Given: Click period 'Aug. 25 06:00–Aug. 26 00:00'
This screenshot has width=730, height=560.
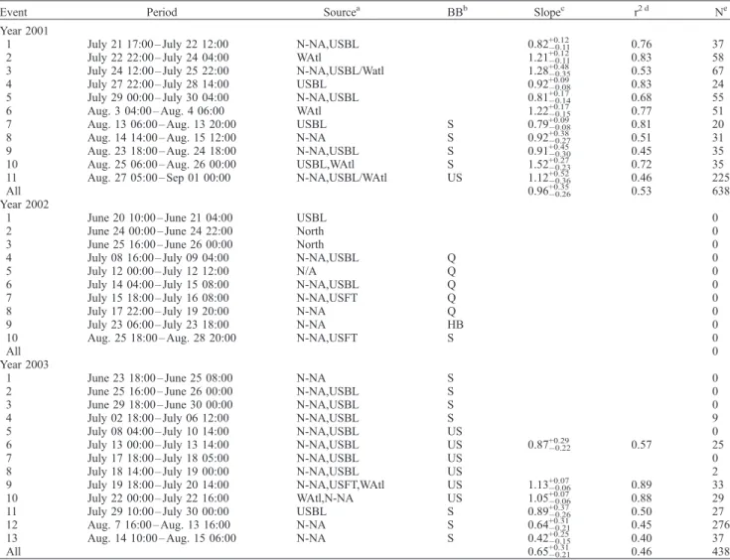Looking at the screenshot, I should click(x=162, y=164).
